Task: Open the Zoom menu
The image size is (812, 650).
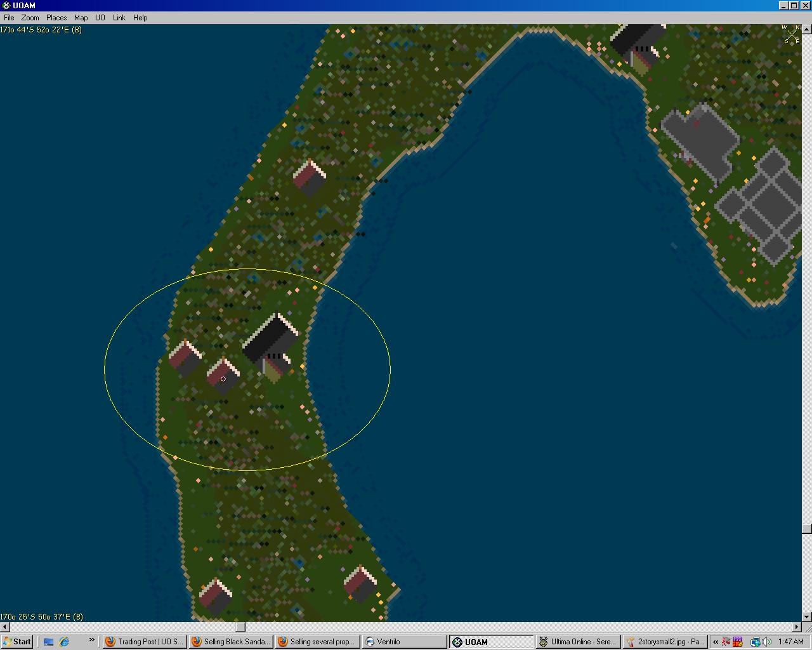Action: [x=30, y=18]
